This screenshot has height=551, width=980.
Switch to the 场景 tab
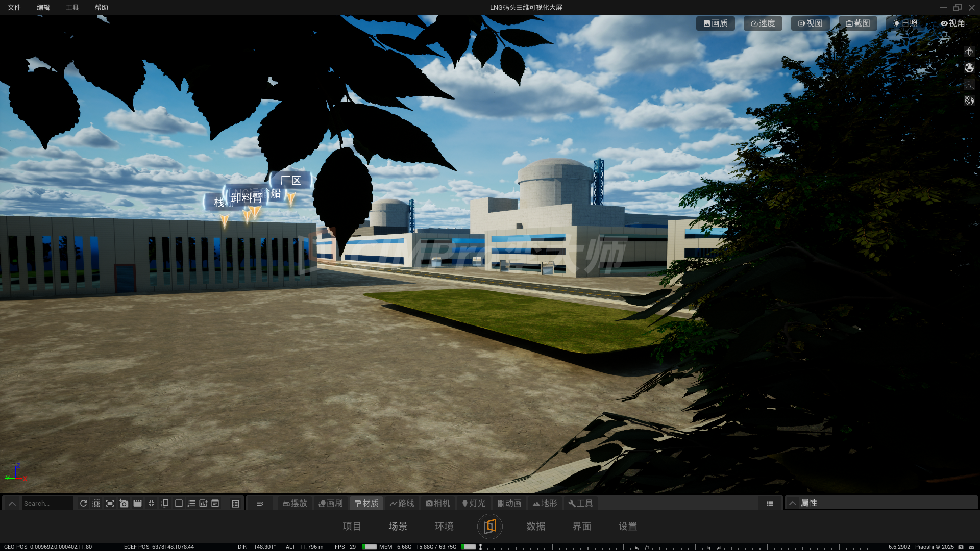pyautogui.click(x=398, y=526)
